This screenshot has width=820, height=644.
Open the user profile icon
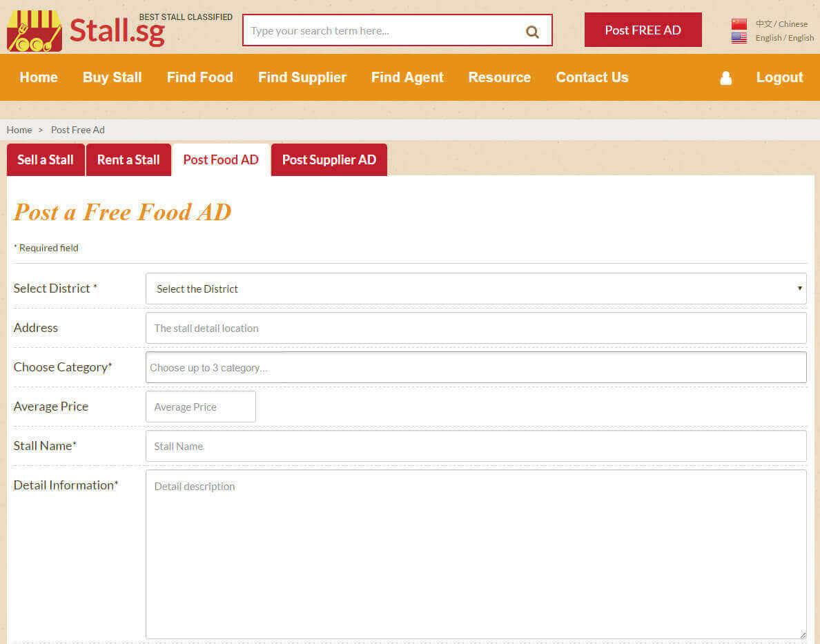pyautogui.click(x=725, y=78)
